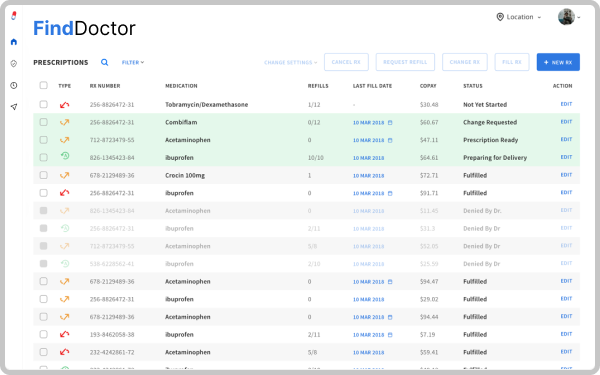Viewport: 600px width, 375px height.
Task: Select checkbox for Preparing for Delivery row
Action: (44, 157)
